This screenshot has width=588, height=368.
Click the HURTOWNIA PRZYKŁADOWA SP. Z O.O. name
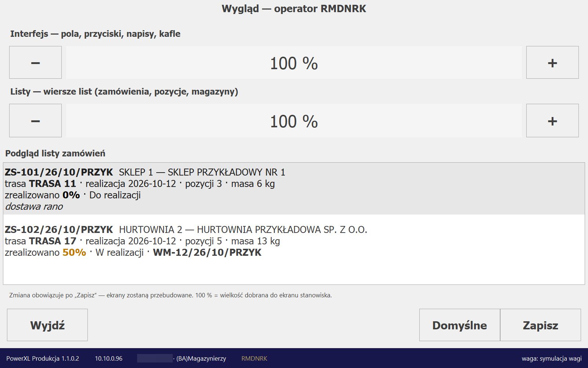pyautogui.click(x=282, y=230)
